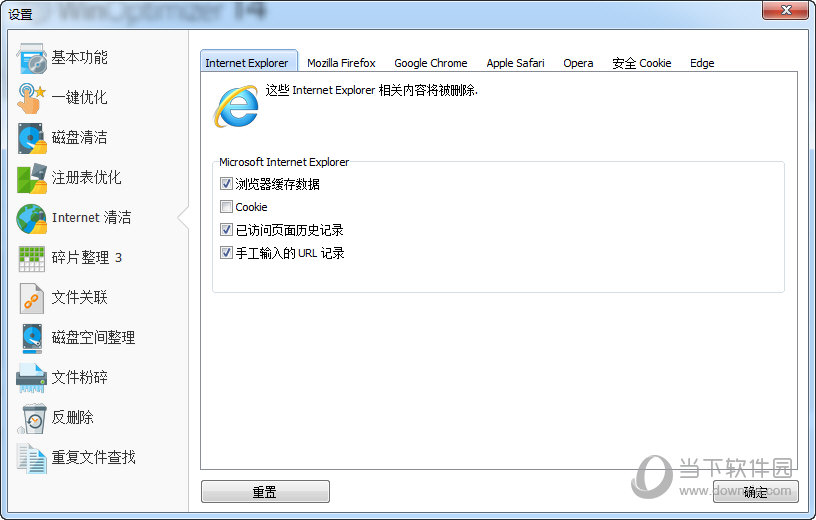Select 一键优化 in the sidebar

point(79,97)
